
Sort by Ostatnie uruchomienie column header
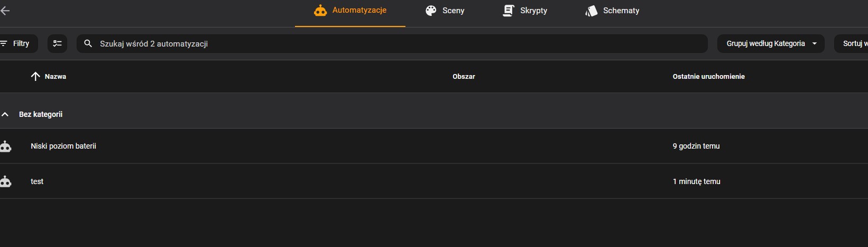coord(708,77)
